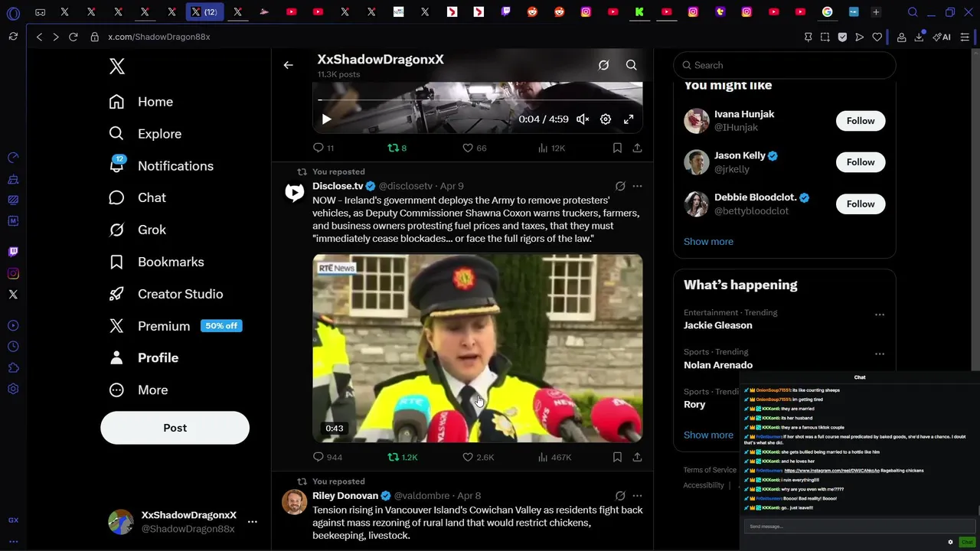The width and height of the screenshot is (980, 551).
Task: Follow Jason Kelly
Action: pos(861,162)
